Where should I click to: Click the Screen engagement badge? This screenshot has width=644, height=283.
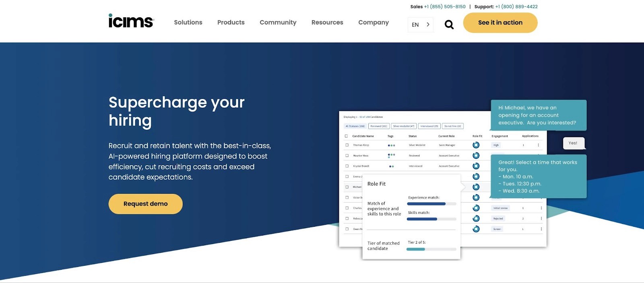[497, 229]
